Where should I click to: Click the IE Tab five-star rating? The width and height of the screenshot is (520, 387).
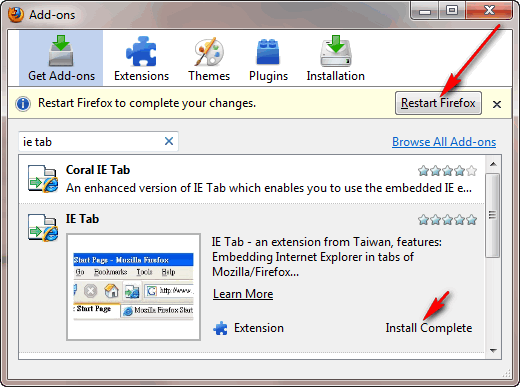coord(447,220)
